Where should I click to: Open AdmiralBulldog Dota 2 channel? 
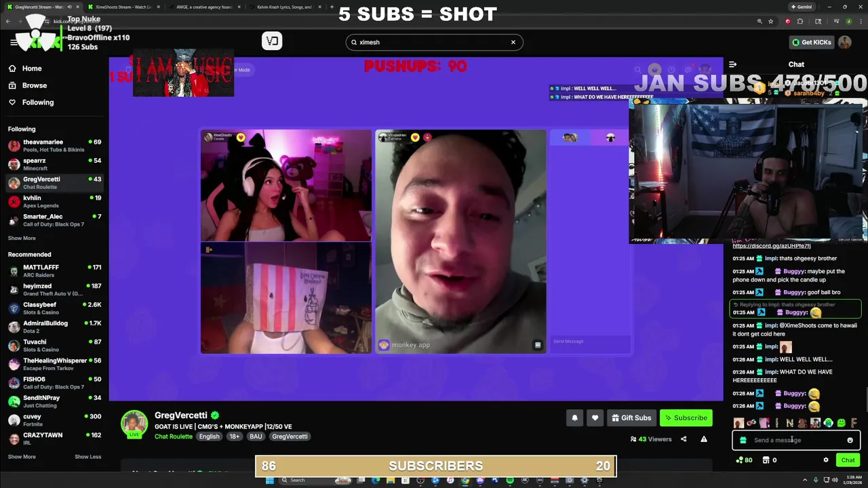[54, 327]
